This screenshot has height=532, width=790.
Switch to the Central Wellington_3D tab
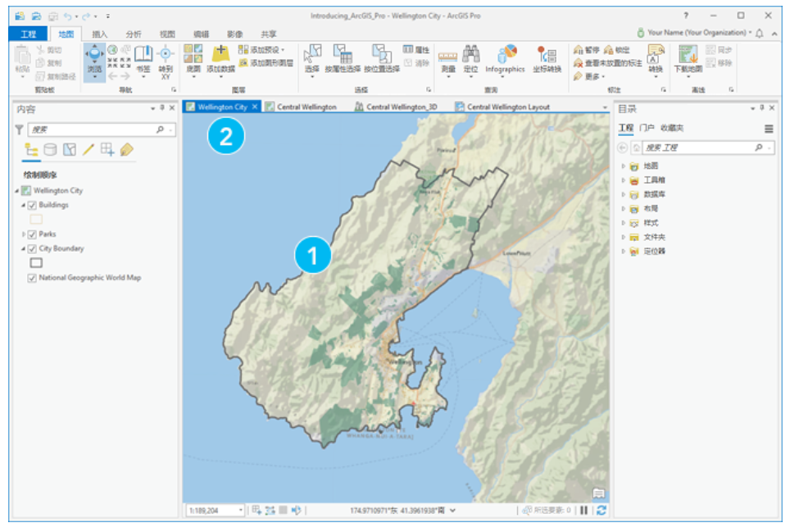click(x=397, y=107)
